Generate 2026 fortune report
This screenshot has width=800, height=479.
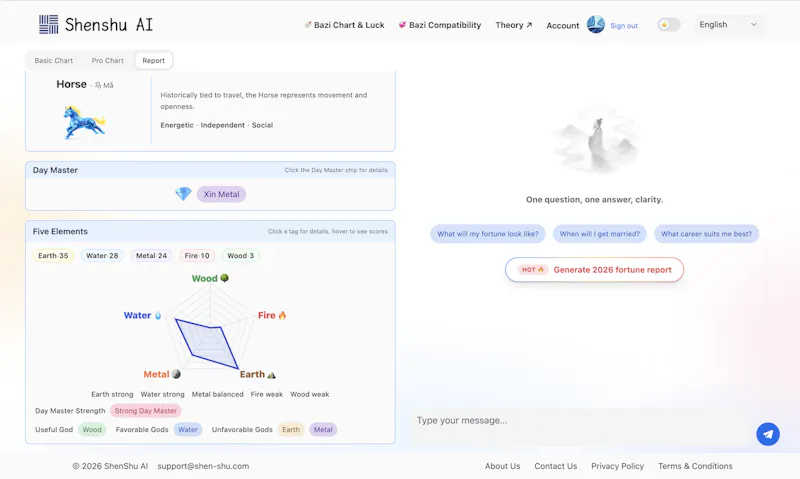(594, 270)
